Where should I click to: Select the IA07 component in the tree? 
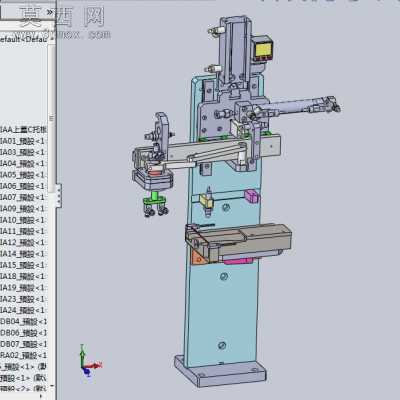23,197
